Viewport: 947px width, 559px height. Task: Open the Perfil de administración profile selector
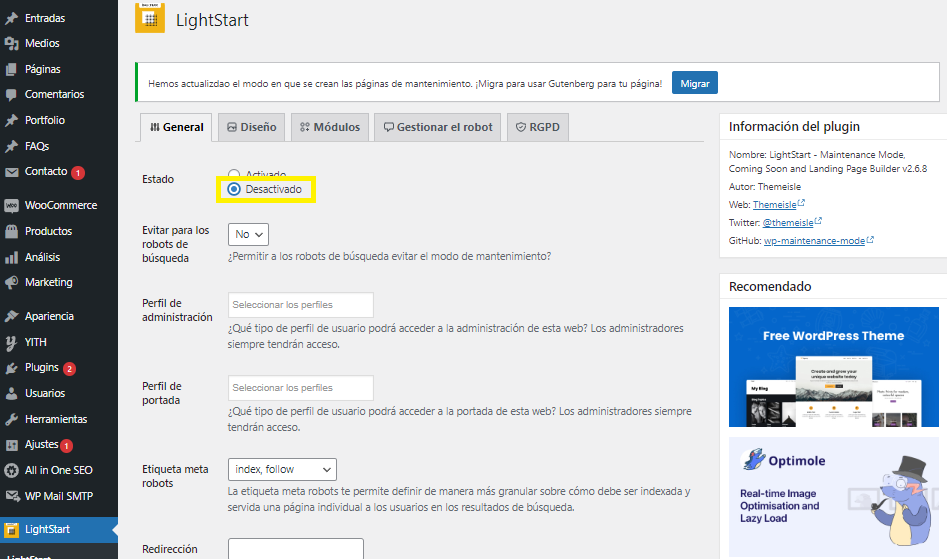point(300,305)
